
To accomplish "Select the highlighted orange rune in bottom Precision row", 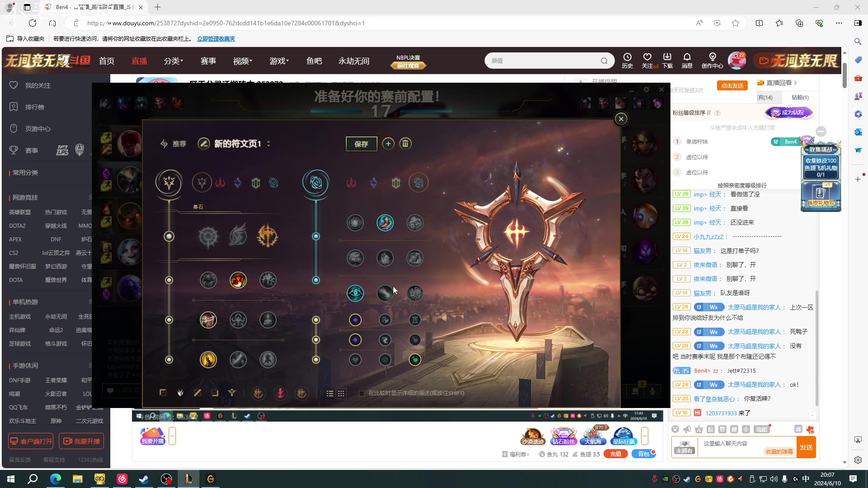I will pyautogui.click(x=208, y=360).
